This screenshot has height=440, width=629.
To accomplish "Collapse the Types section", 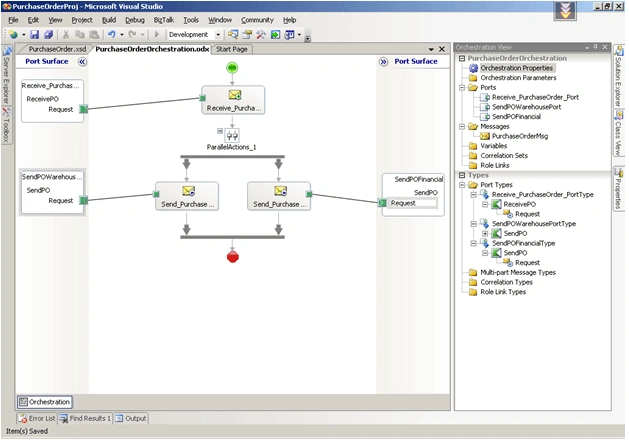I will 462,175.
